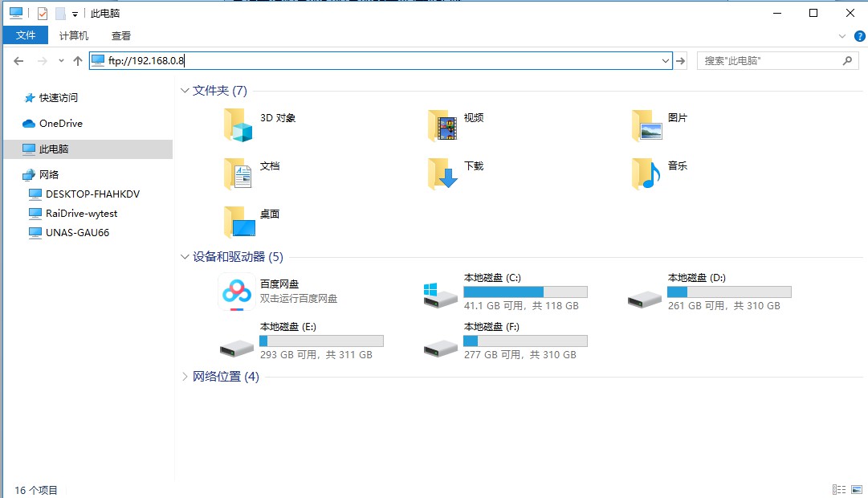The image size is (868, 498).
Task: Expand the 网络位置 (4) section
Action: click(x=185, y=376)
